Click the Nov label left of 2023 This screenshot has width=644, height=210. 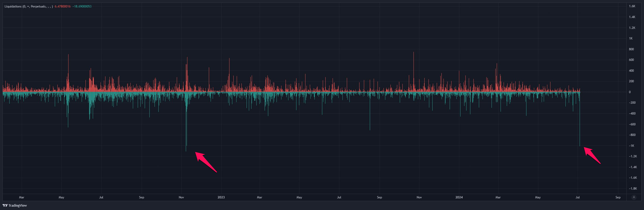(x=181, y=197)
